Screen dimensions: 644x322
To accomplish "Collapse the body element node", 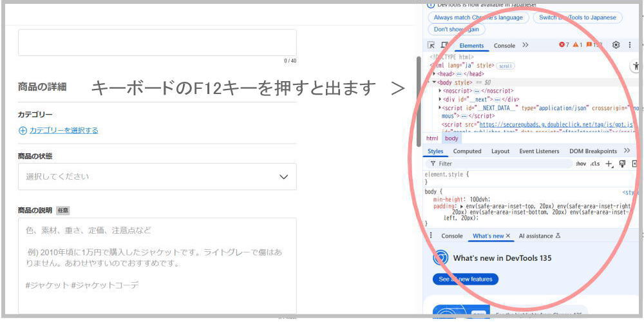I will click(435, 82).
